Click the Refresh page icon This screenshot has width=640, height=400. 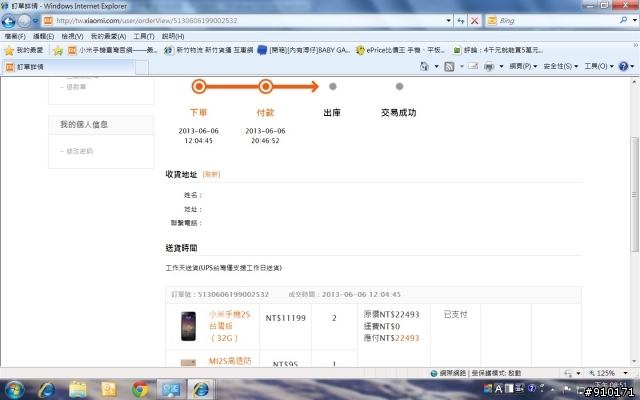click(x=461, y=21)
